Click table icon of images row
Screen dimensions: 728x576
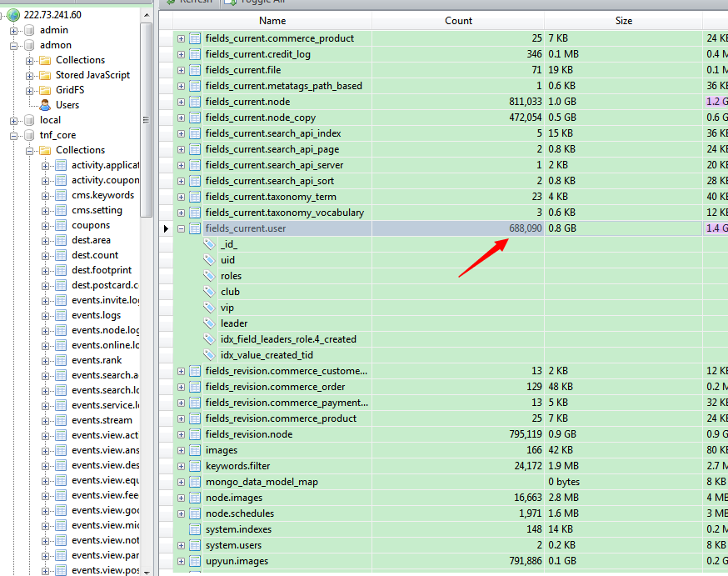tap(195, 450)
